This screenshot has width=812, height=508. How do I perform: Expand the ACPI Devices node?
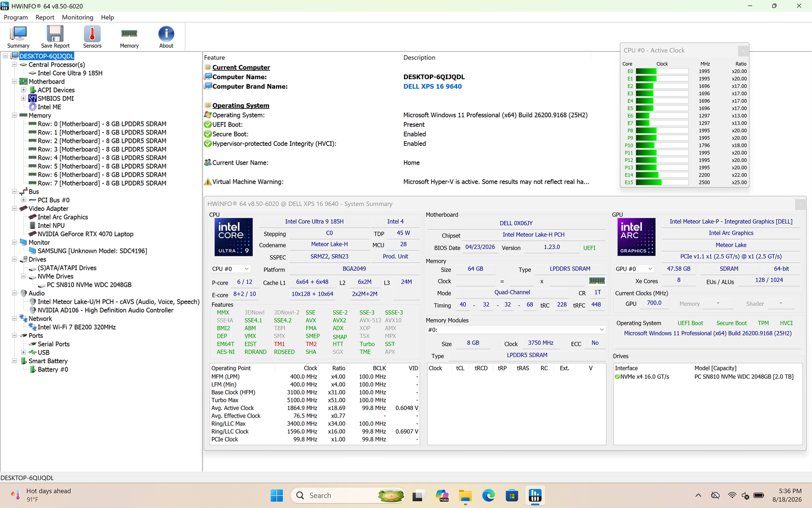pyautogui.click(x=23, y=90)
